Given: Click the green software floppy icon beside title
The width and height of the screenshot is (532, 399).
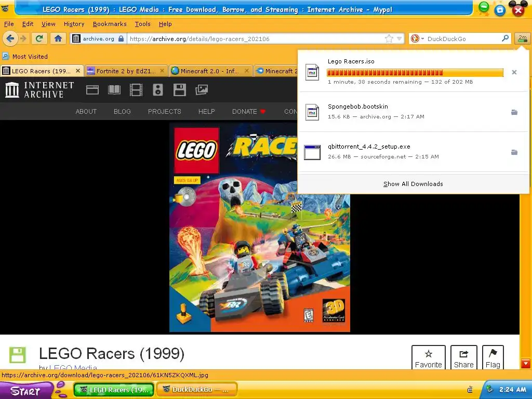Looking at the screenshot, I should [x=17, y=355].
